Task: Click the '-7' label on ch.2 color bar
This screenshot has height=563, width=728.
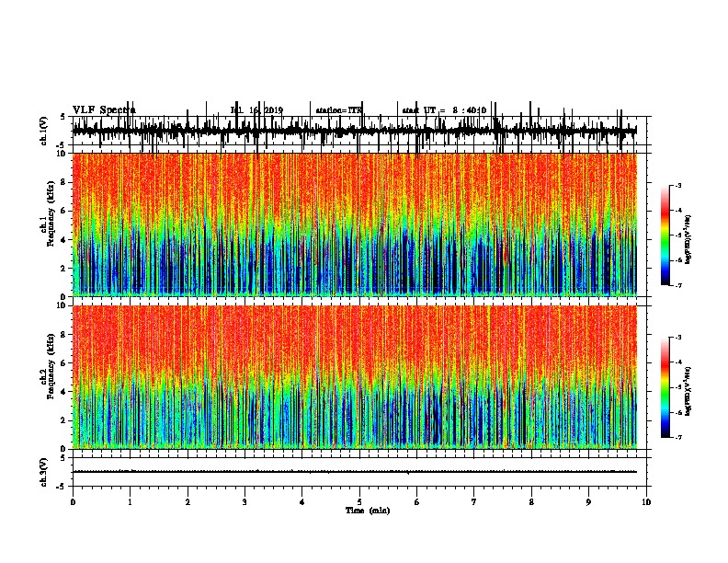Action: click(x=678, y=437)
